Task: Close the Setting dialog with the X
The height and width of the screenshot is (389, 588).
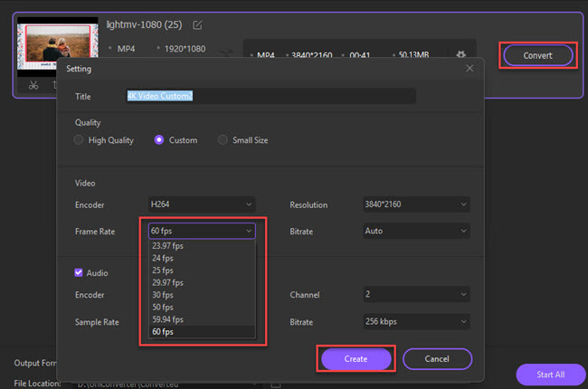Action: (x=469, y=68)
